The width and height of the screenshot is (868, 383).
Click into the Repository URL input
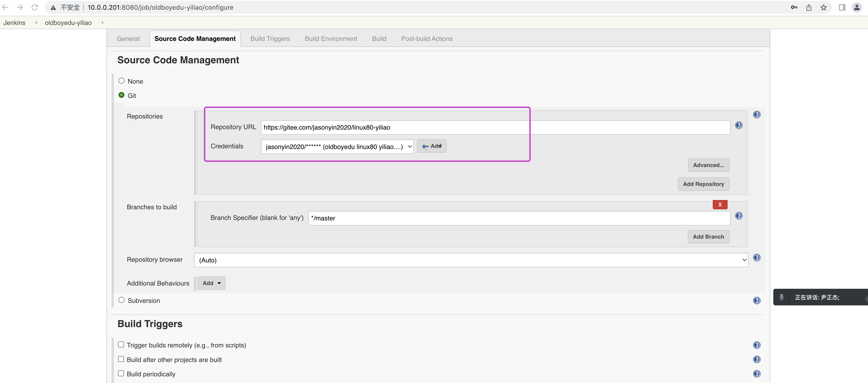pos(495,127)
